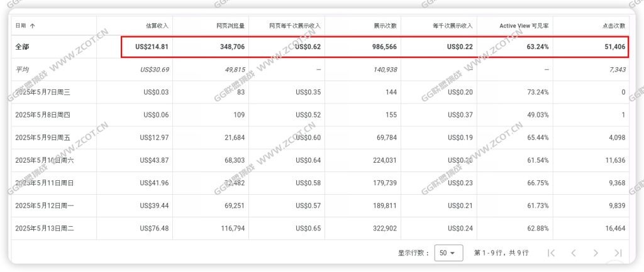Click page views 21,684 cell

(235, 138)
